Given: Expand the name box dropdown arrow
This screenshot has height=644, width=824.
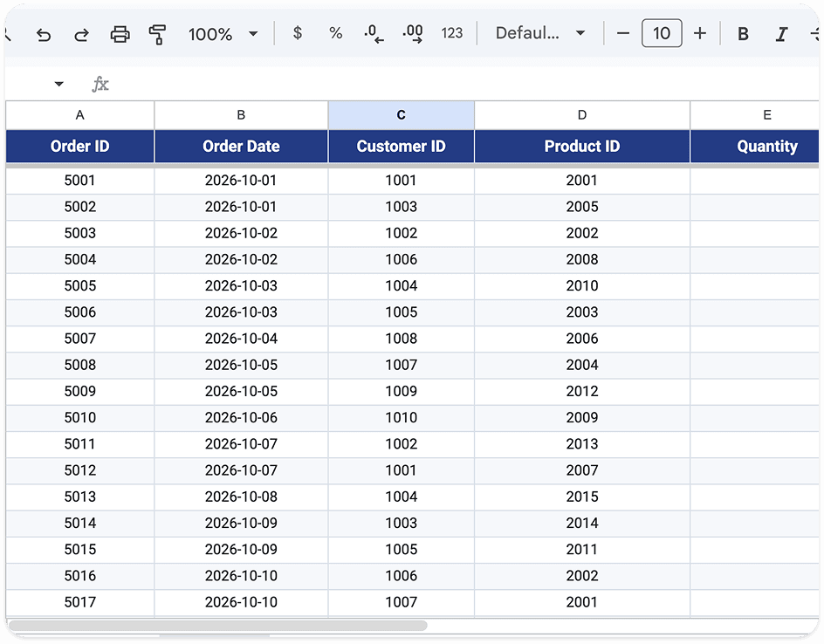Looking at the screenshot, I should (58, 84).
